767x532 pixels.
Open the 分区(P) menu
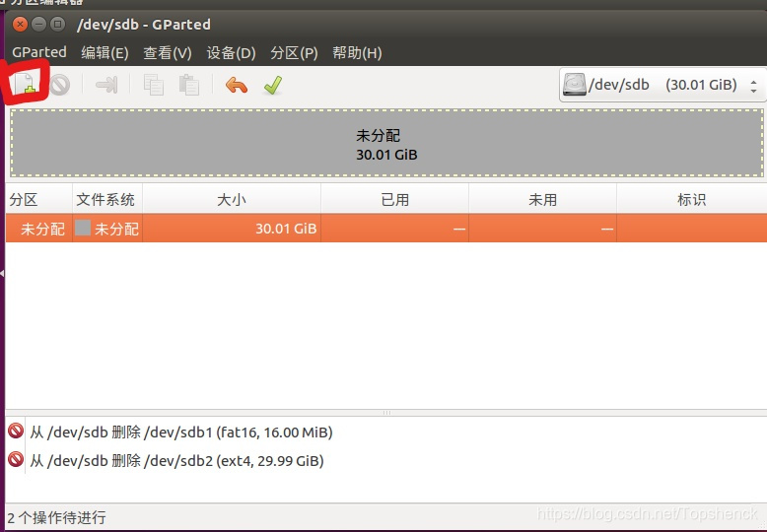[294, 53]
